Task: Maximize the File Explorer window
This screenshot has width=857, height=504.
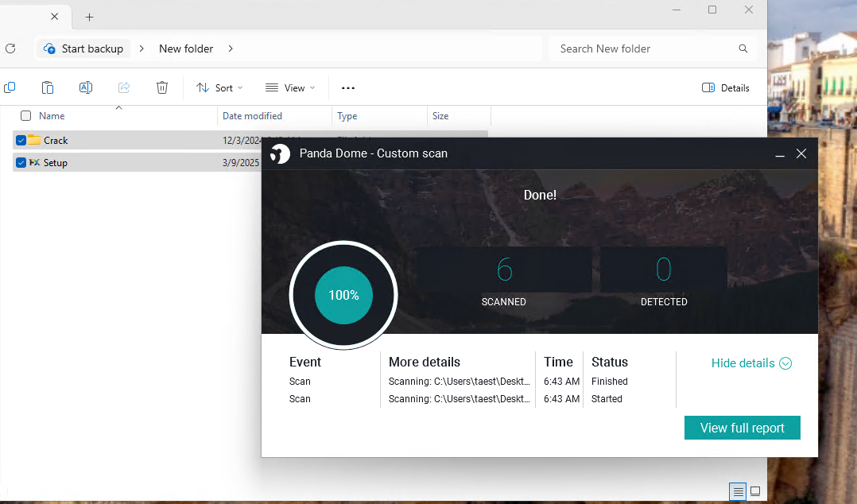Action: pyautogui.click(x=712, y=10)
